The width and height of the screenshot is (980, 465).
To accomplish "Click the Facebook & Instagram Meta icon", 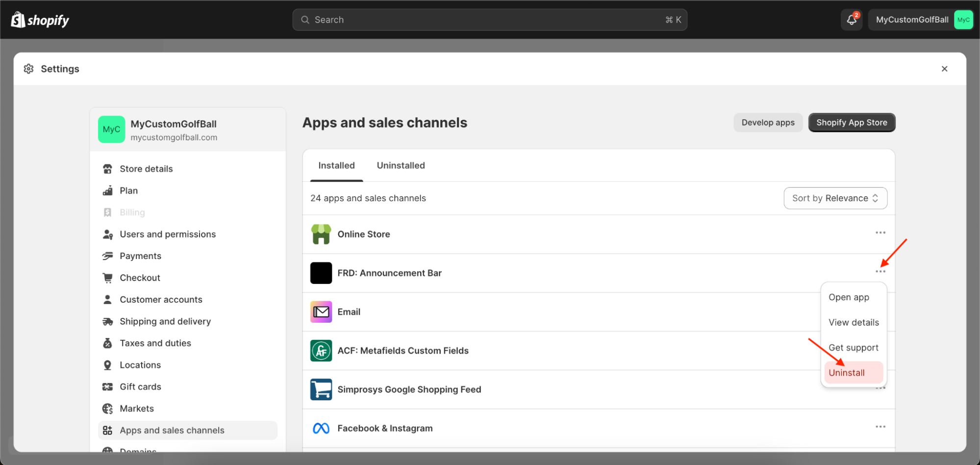I will click(321, 428).
